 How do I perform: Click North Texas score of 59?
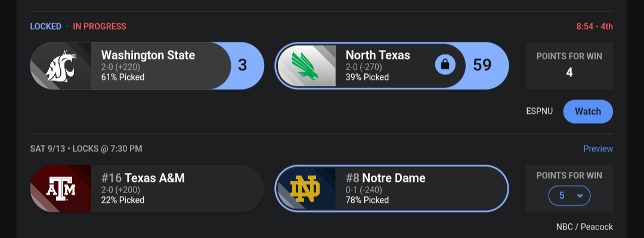(482, 66)
